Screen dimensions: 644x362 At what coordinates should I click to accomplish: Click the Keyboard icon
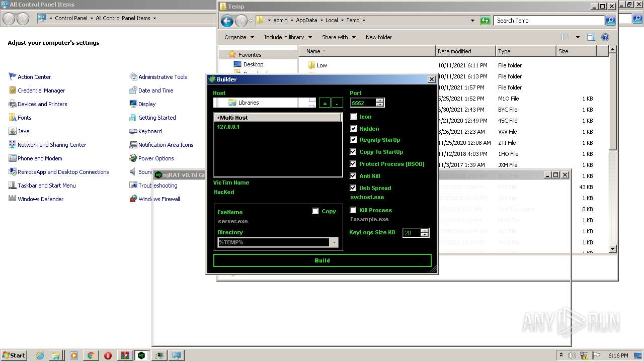click(133, 131)
